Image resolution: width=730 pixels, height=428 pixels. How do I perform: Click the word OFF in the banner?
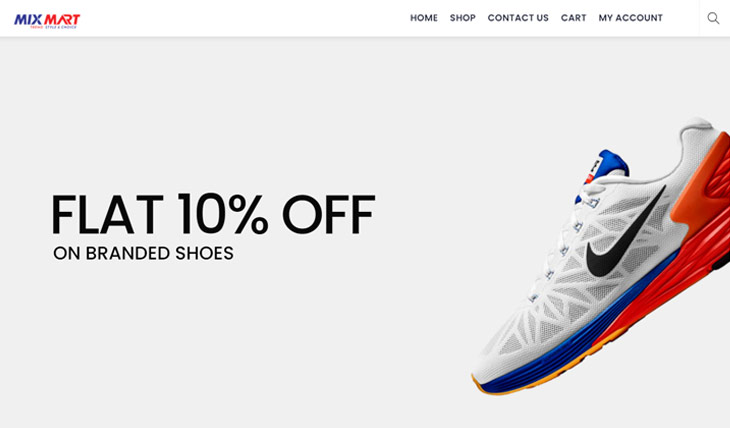[x=329, y=214]
